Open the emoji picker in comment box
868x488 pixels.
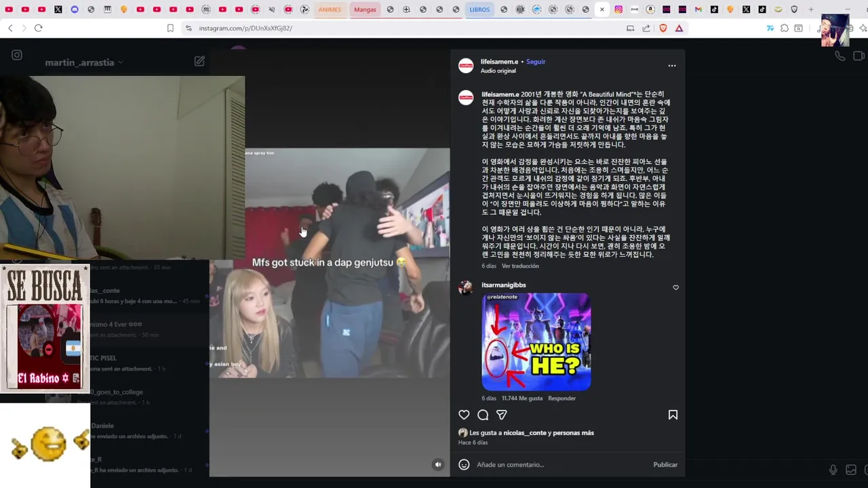[464, 464]
